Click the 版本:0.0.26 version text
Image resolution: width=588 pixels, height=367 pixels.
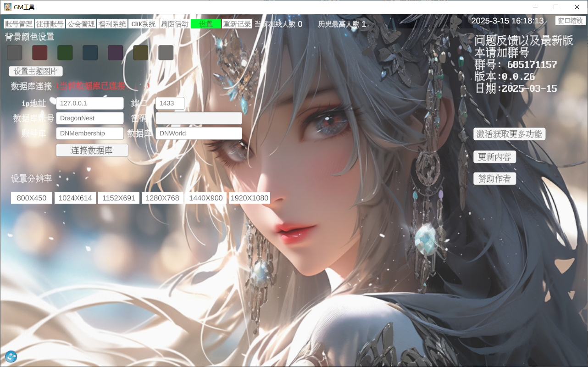[505, 77]
